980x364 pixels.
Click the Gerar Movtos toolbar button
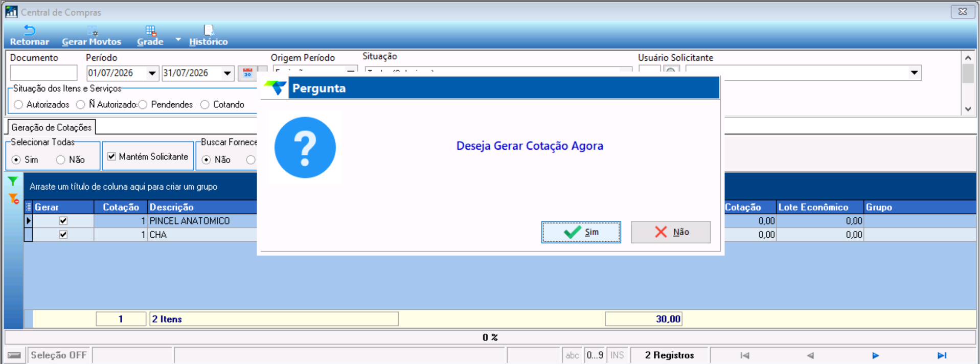(x=92, y=36)
